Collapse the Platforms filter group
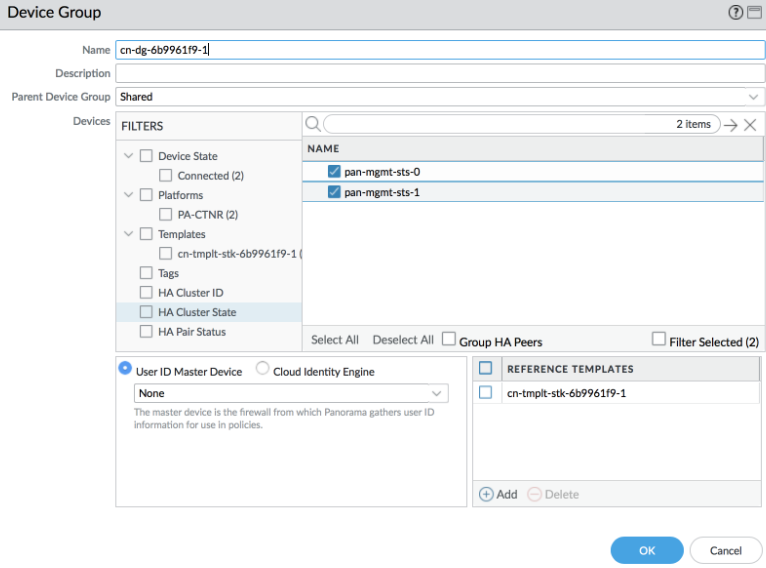The height and width of the screenshot is (568, 766). [128, 195]
